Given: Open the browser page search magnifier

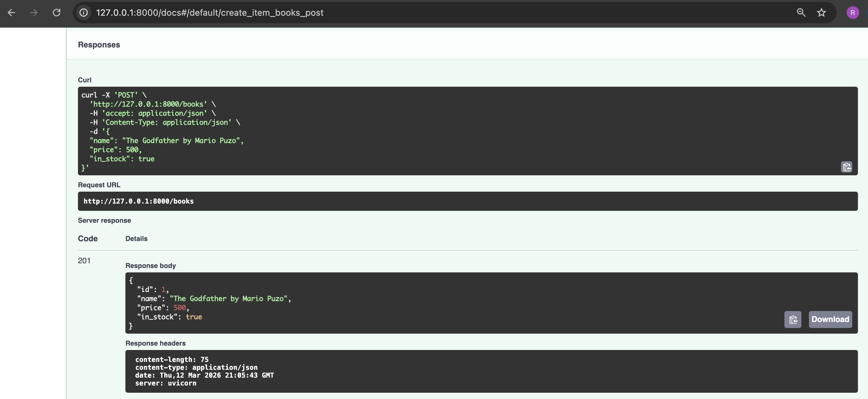Looking at the screenshot, I should coord(801,13).
